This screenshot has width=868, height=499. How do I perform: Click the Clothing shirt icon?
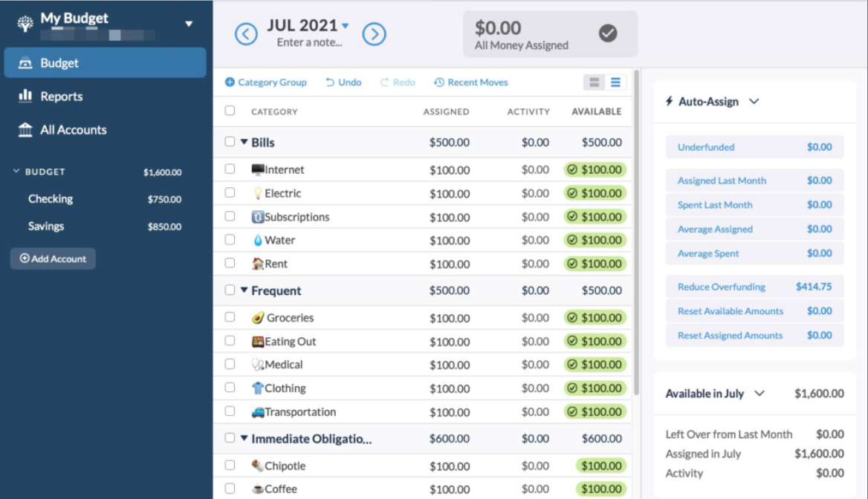257,388
